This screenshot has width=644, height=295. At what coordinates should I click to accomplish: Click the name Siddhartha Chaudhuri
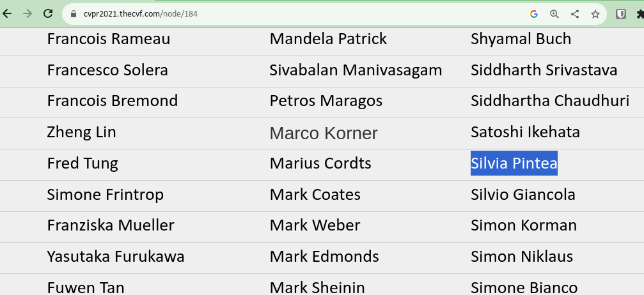[550, 101]
